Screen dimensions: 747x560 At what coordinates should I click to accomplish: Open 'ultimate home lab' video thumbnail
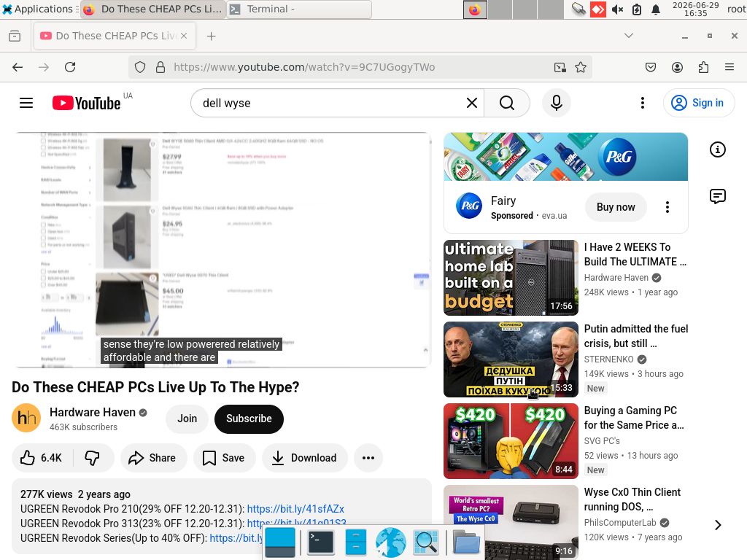[511, 278]
